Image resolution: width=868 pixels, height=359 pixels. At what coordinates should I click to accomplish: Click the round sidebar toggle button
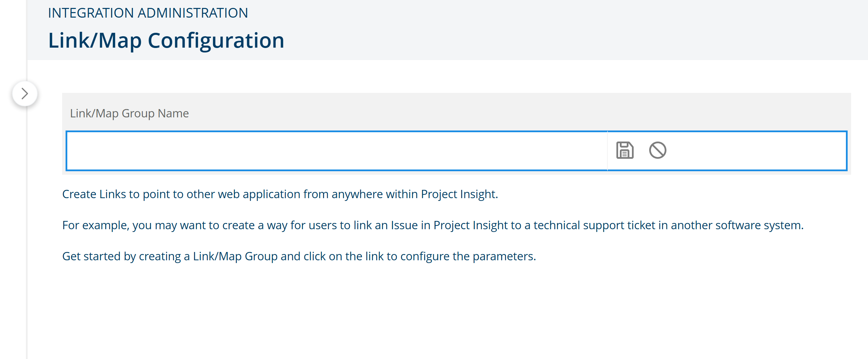(25, 94)
